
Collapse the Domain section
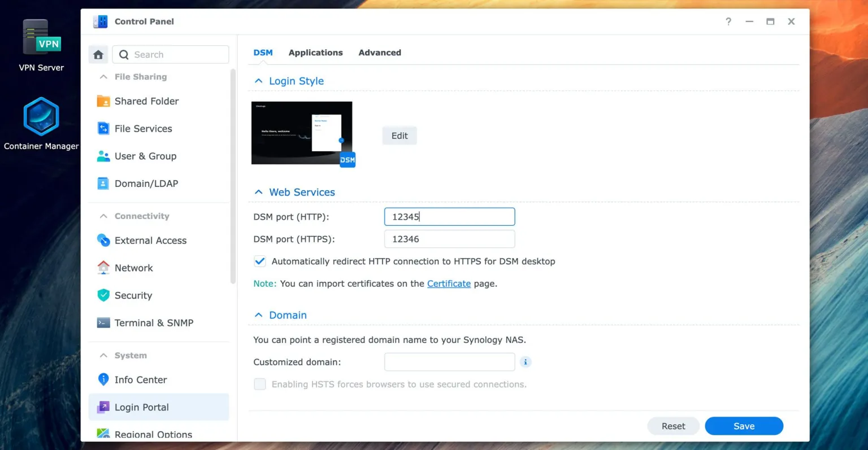coord(258,315)
